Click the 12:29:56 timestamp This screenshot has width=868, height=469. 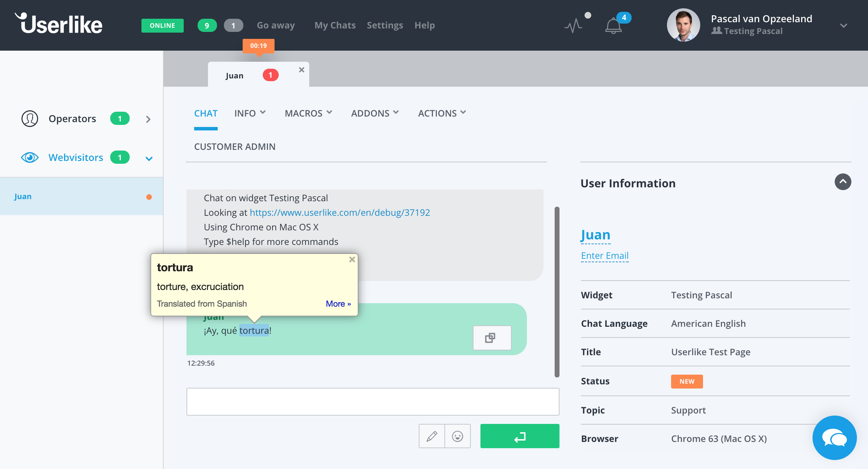[x=201, y=363]
